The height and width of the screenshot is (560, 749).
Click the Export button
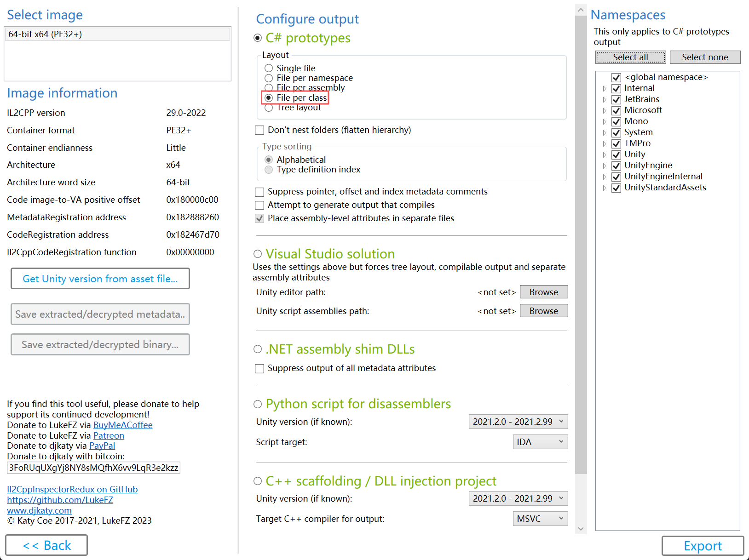(703, 546)
